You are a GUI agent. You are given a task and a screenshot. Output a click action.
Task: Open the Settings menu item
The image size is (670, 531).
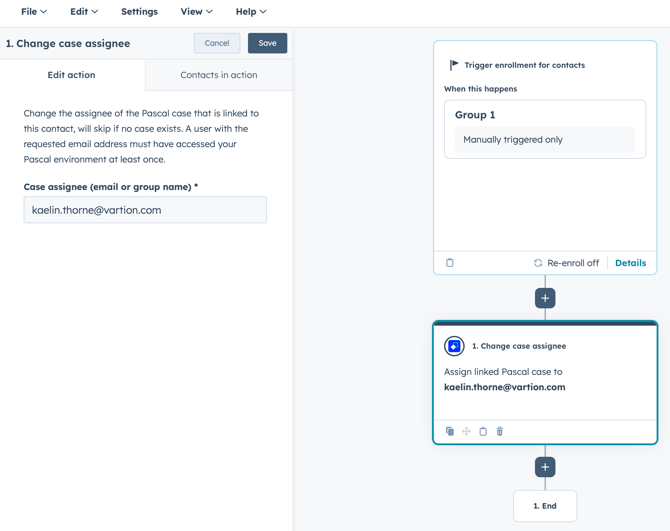[139, 12]
